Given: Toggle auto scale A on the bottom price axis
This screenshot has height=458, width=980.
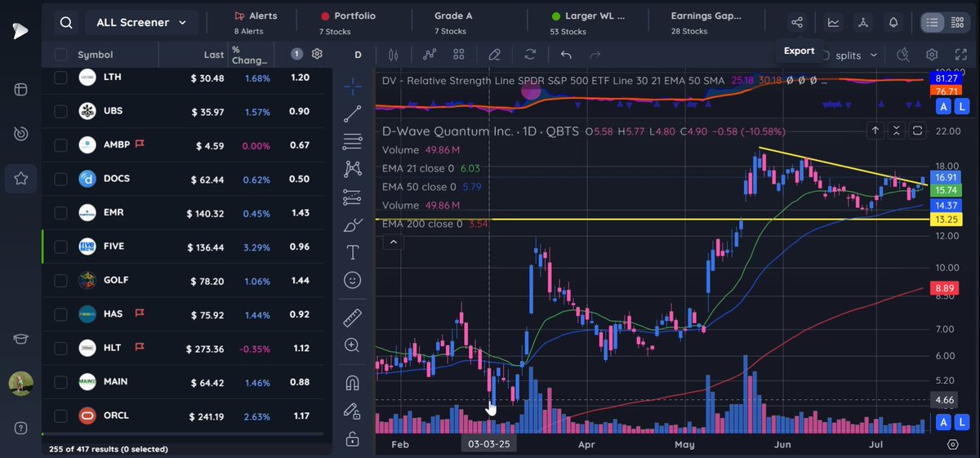Looking at the screenshot, I should [x=943, y=422].
